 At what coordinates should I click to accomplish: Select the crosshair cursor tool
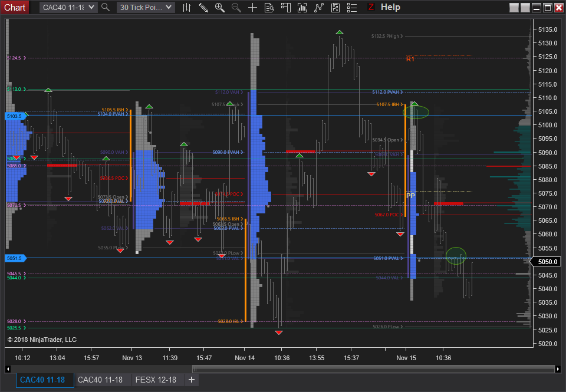(253, 7)
